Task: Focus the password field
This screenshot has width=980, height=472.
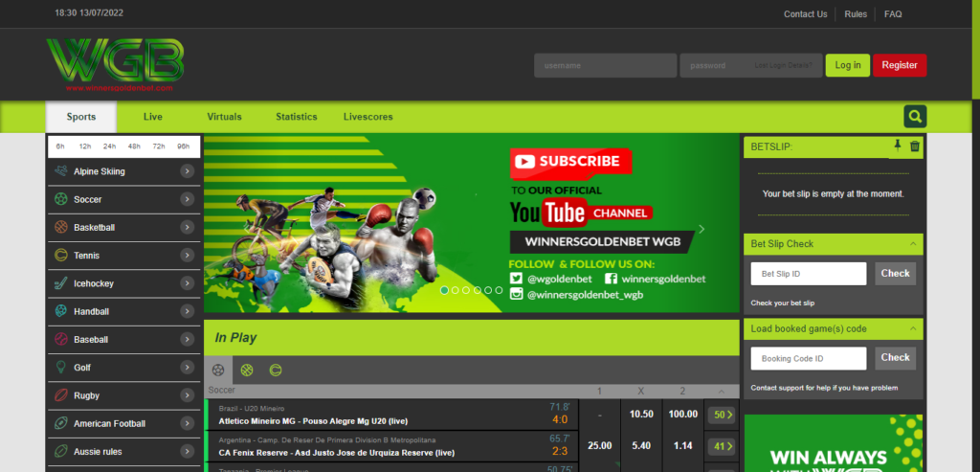Action: pyautogui.click(x=750, y=65)
